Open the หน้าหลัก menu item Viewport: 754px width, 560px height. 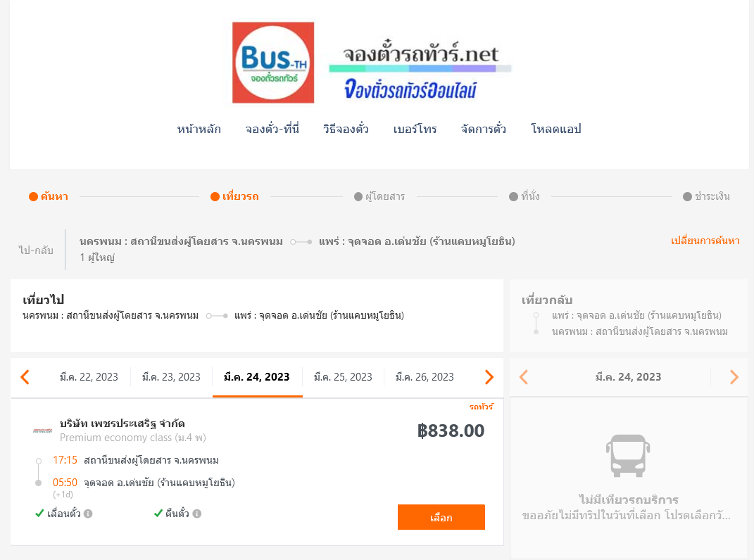pyautogui.click(x=199, y=129)
